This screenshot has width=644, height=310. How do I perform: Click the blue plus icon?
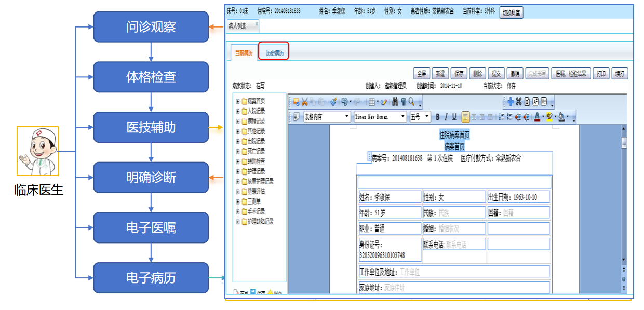510,102
